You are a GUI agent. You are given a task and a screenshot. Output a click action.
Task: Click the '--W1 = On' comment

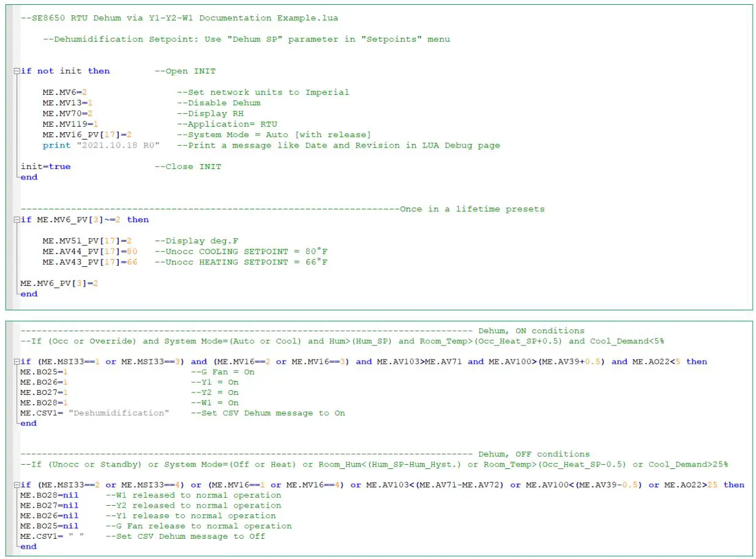(x=215, y=403)
